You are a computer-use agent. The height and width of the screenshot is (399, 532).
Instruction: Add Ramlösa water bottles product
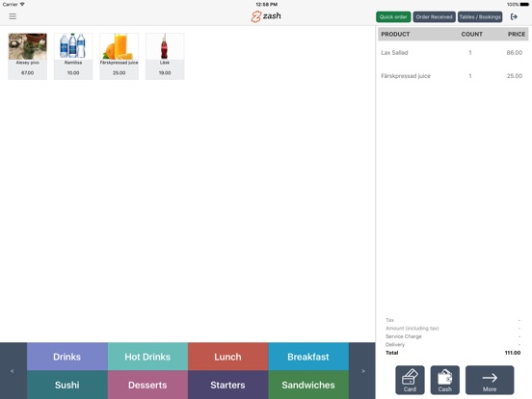(73, 56)
